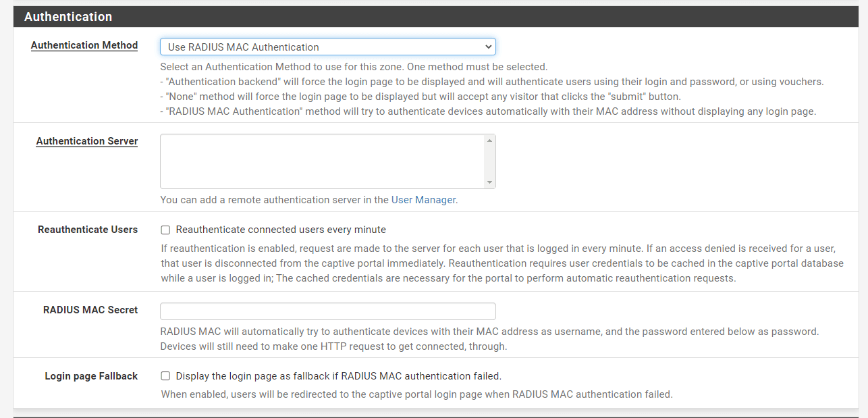
Task: Click the Authentication Method label
Action: click(84, 45)
